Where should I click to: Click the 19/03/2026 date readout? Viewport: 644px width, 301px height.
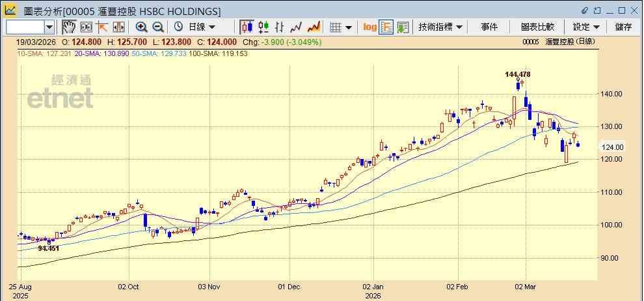coord(37,42)
